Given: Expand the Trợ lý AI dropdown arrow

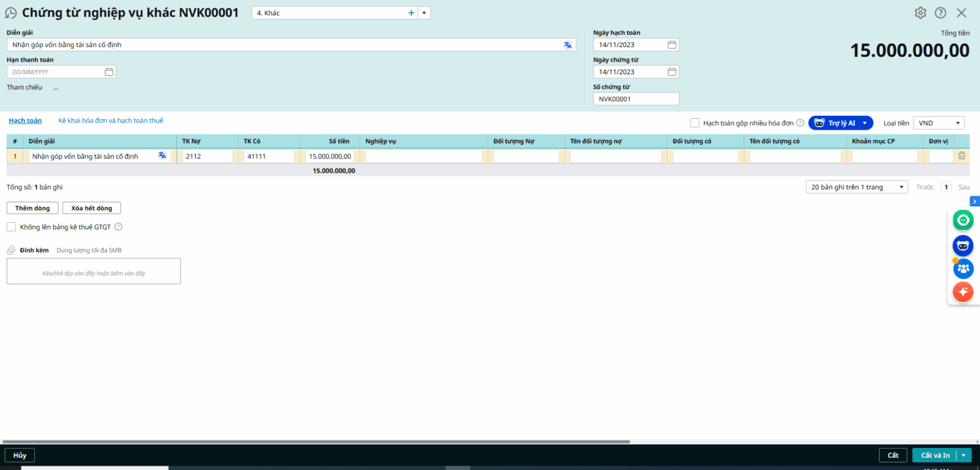Looking at the screenshot, I should (x=865, y=123).
